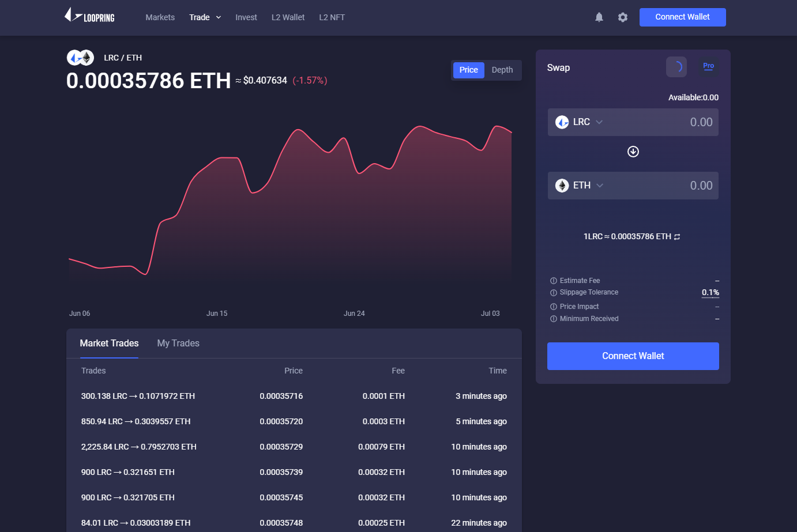Viewport: 797px width, 532px height.
Task: Open L2 Wallet
Action: [288, 17]
